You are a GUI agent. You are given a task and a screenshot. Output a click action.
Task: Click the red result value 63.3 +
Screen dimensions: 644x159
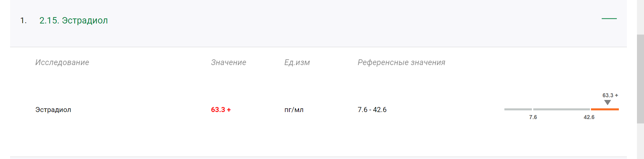coord(221,110)
